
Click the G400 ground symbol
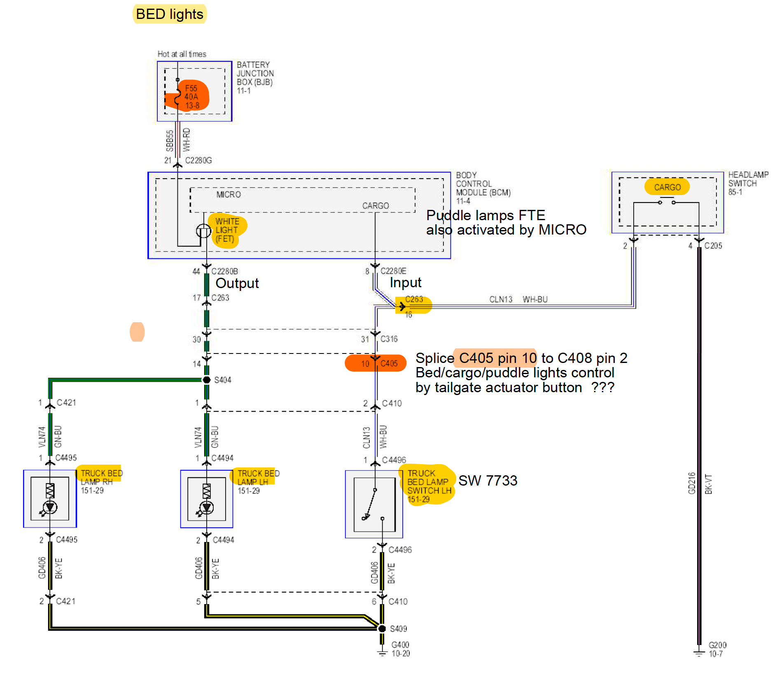(382, 652)
